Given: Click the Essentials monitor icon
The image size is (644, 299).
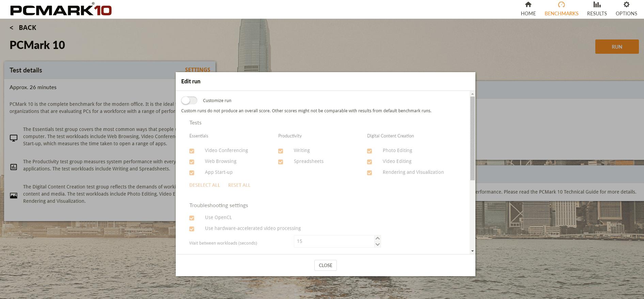Looking at the screenshot, I should click(x=14, y=138).
